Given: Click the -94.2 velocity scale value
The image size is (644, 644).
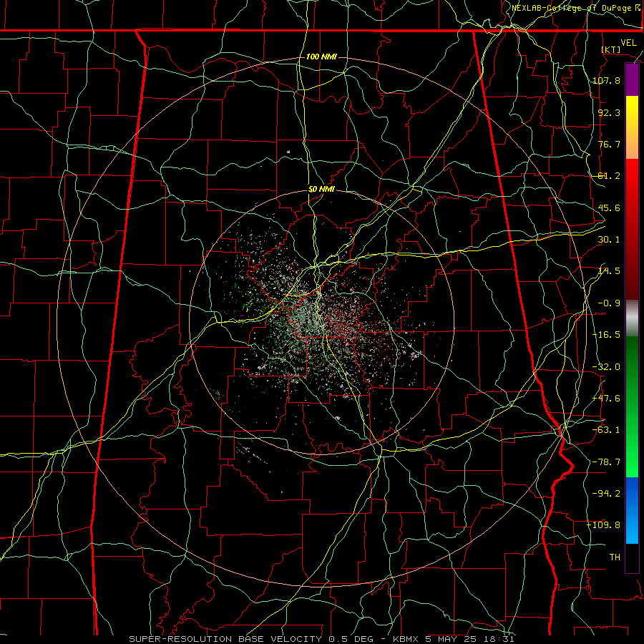Looking at the screenshot, I should [606, 493].
